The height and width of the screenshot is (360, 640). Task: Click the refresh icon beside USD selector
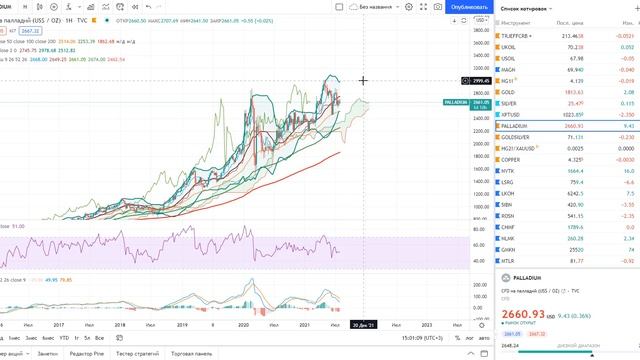pyautogui.click(x=464, y=20)
